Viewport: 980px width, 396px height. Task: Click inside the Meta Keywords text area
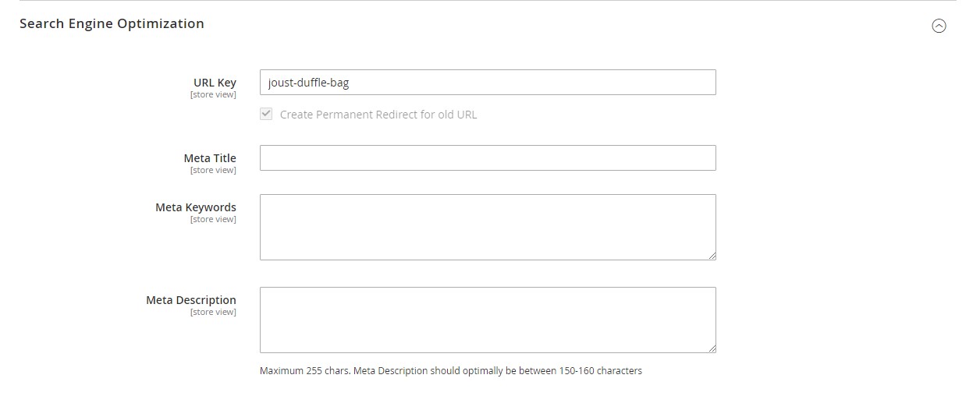point(487,226)
